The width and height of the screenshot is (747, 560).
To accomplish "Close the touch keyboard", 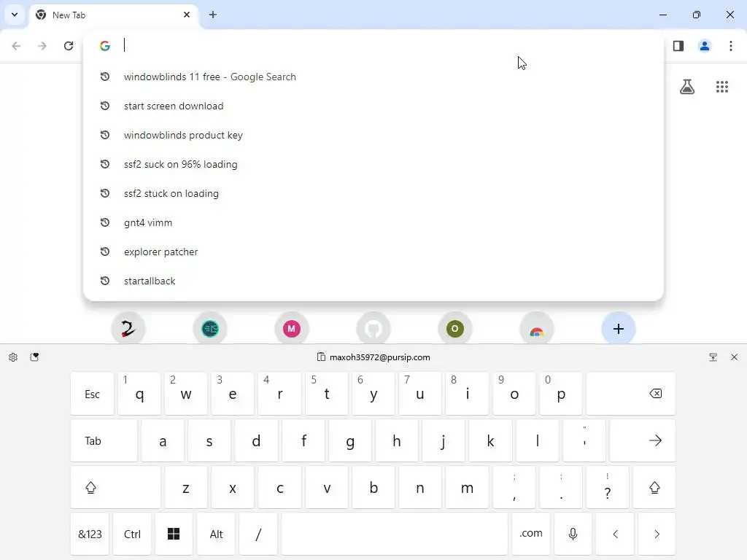I will [734, 357].
